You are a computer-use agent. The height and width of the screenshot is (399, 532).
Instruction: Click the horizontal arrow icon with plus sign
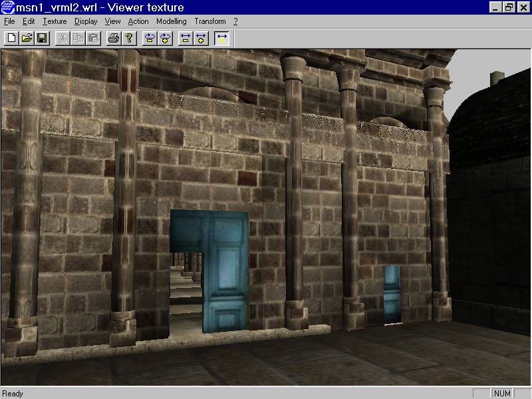[201, 38]
